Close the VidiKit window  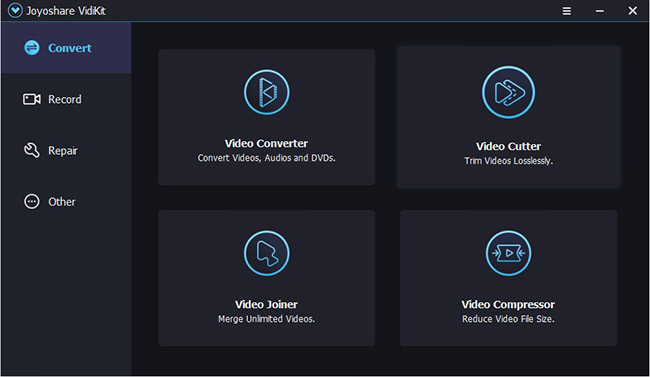coord(633,11)
